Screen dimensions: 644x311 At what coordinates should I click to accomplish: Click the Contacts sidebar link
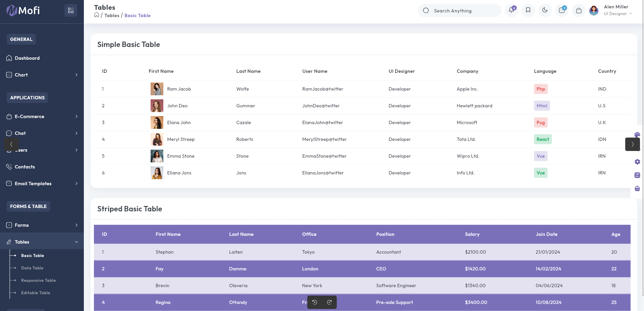tap(25, 167)
